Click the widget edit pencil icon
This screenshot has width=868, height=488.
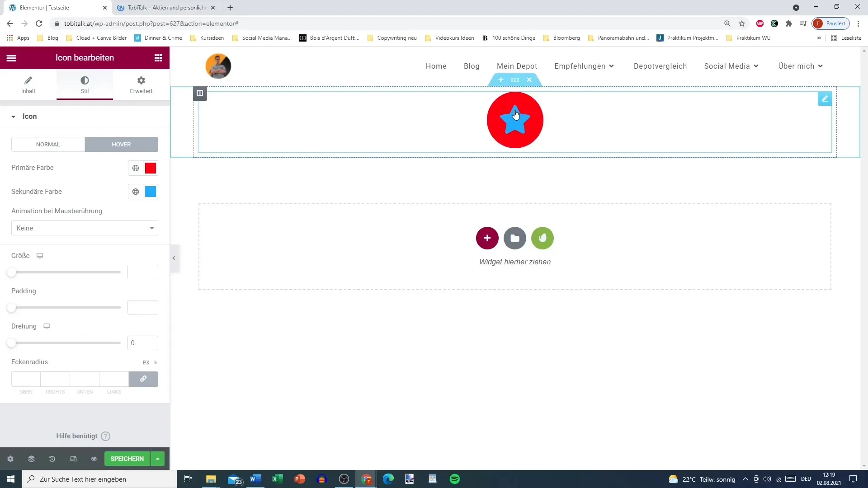[825, 99]
